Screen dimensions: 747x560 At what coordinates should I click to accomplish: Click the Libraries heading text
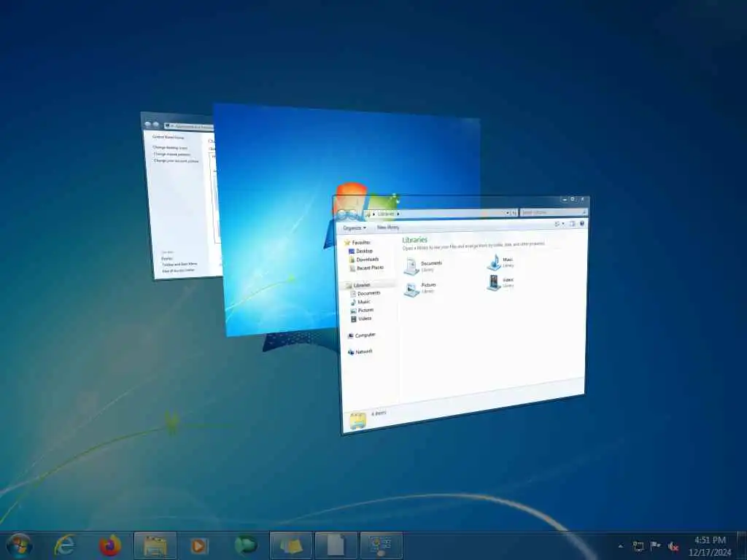415,239
